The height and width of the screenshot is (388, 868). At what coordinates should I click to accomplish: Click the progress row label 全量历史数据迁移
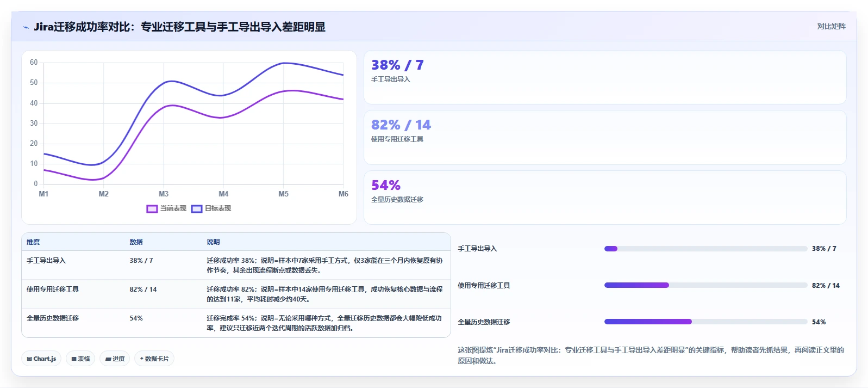click(484, 322)
